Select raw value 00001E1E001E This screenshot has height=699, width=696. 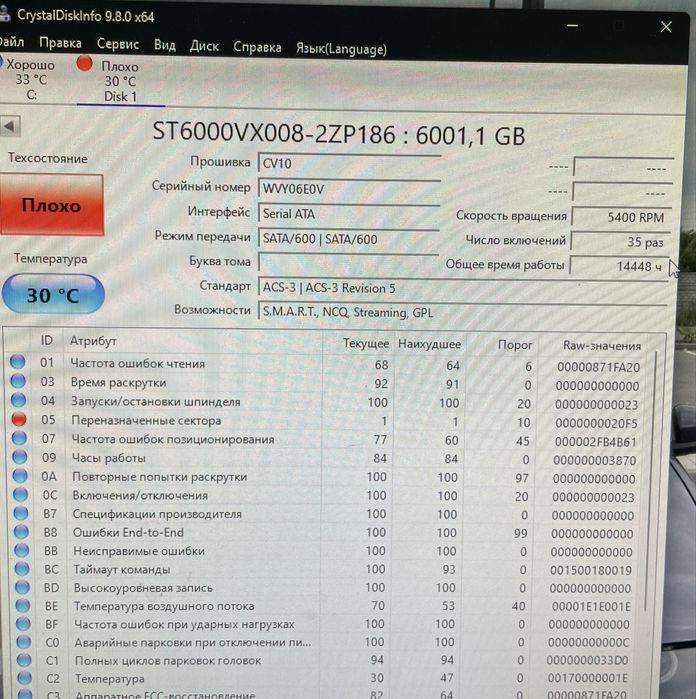click(x=591, y=607)
